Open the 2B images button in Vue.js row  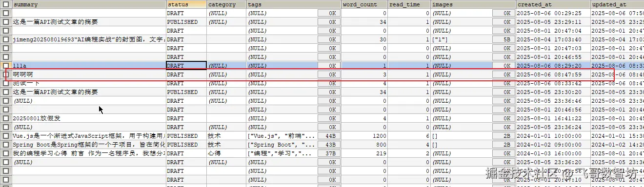point(503,136)
